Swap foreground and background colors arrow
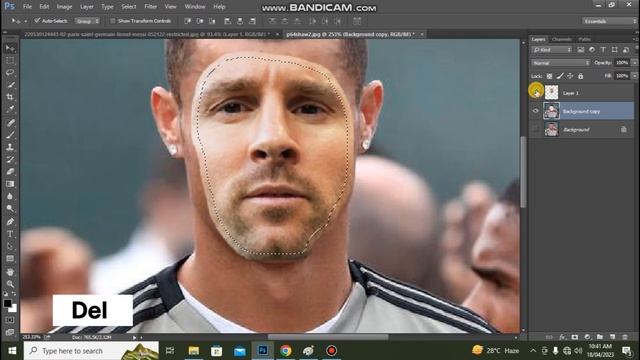 pyautogui.click(x=14, y=294)
